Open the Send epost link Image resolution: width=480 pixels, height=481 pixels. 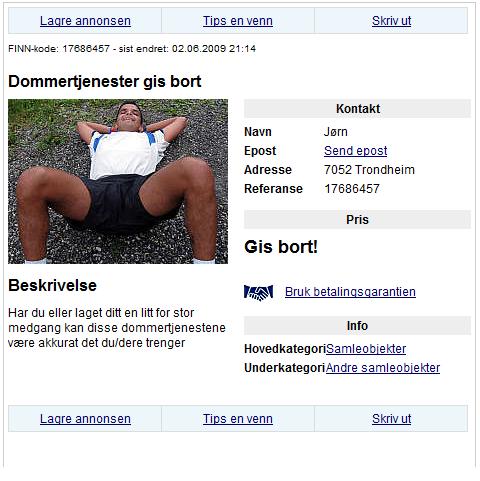(356, 151)
